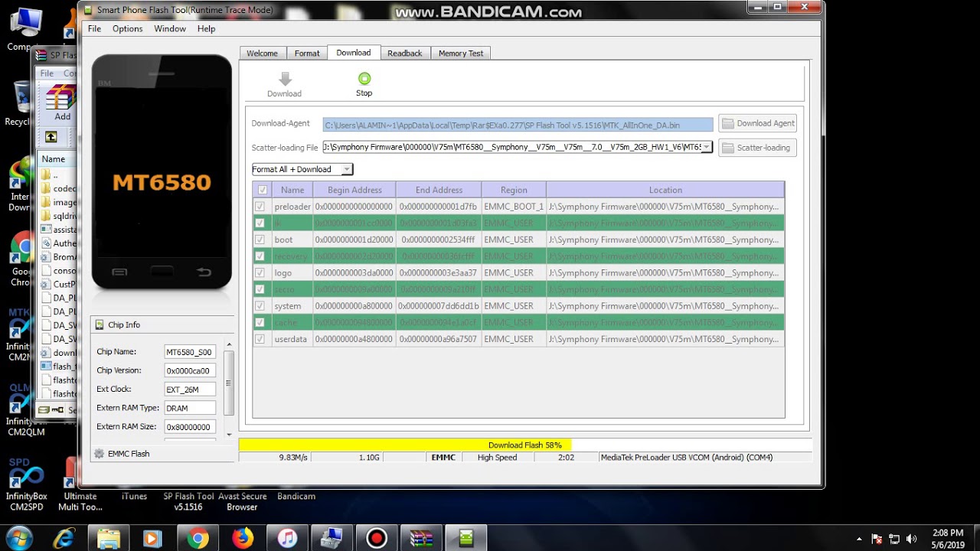
Task: Toggle the recovery partition checkbox
Action: click(260, 256)
